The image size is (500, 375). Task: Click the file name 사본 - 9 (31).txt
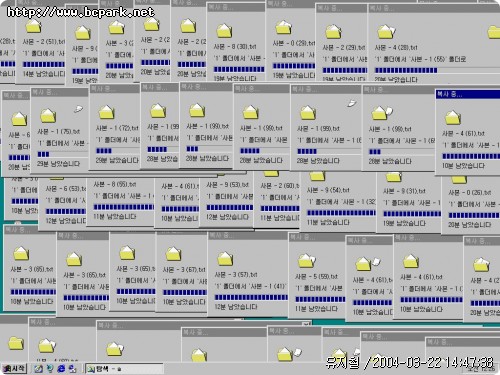(x=404, y=191)
